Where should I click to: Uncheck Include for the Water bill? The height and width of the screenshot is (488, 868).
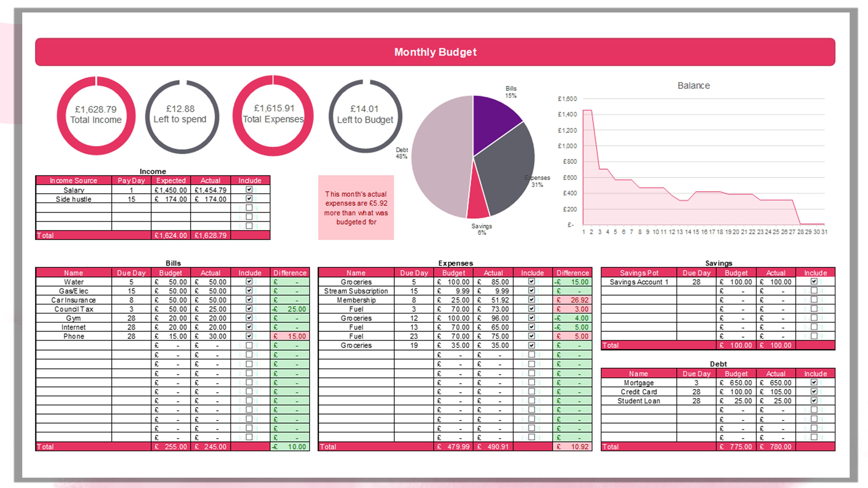click(x=249, y=282)
